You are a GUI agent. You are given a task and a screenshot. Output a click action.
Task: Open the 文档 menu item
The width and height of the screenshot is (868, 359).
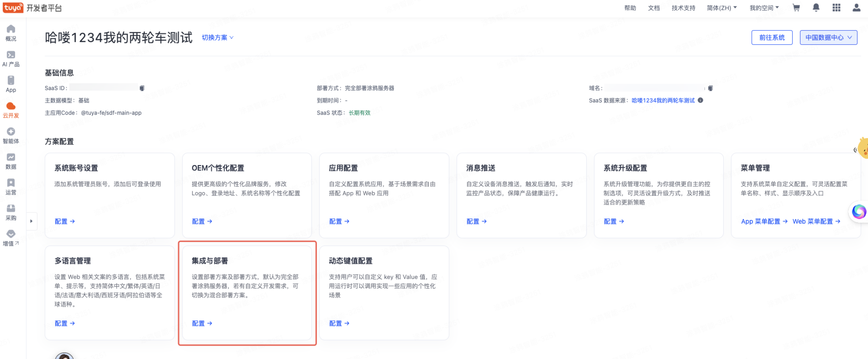tap(654, 7)
